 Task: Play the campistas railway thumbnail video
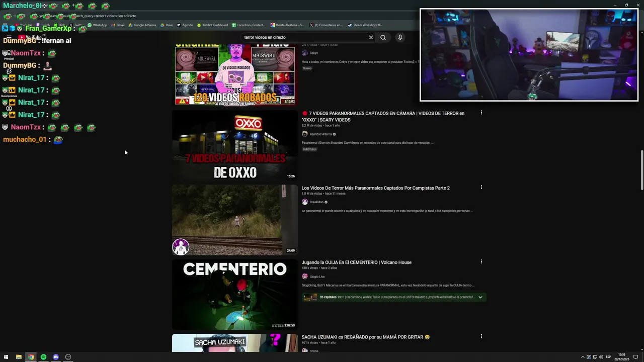(x=235, y=220)
